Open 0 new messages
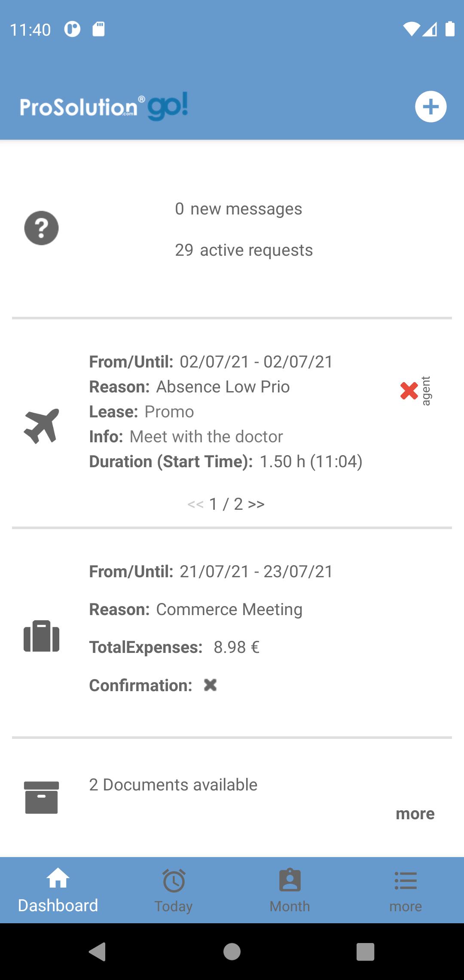 tap(238, 209)
